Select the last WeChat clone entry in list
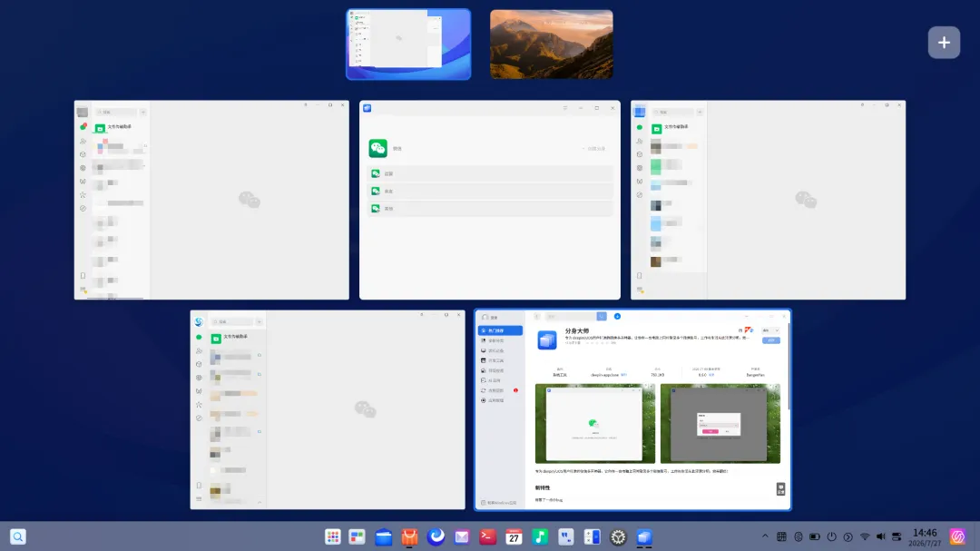 [x=490, y=209]
